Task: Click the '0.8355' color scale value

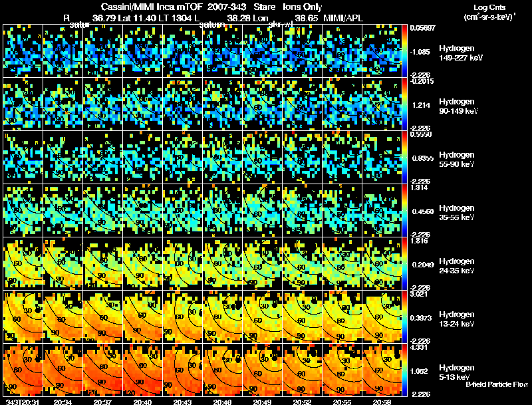Action: pos(422,158)
